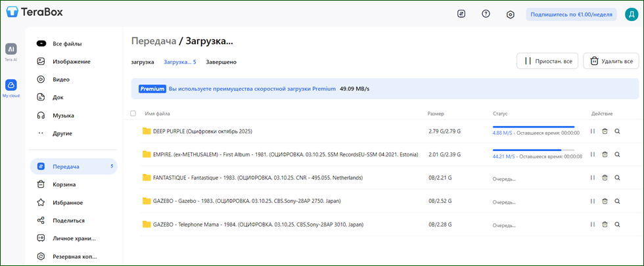Open Другие in the sidebar
Viewport: 644px width, 266px height.
click(74, 133)
